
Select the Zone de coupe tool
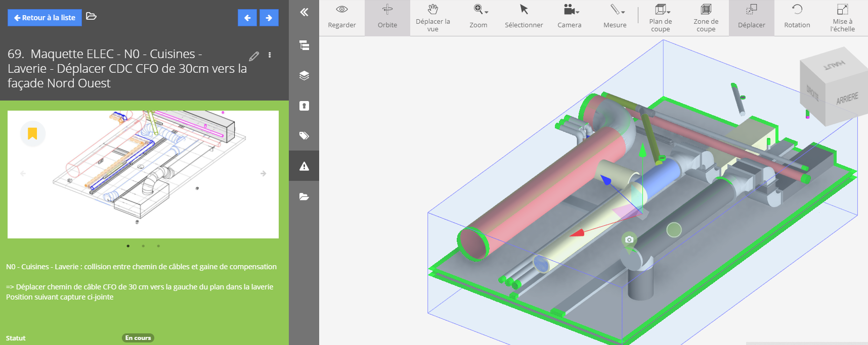click(x=706, y=18)
